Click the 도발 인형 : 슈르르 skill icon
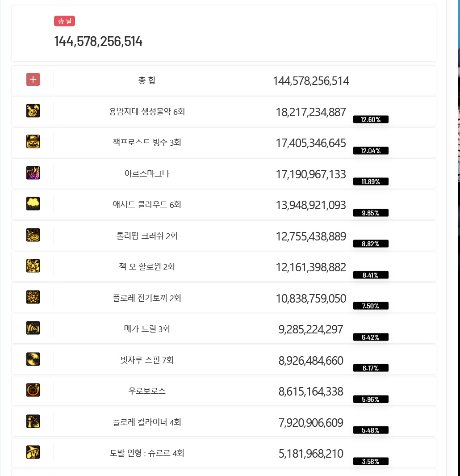 click(33, 452)
